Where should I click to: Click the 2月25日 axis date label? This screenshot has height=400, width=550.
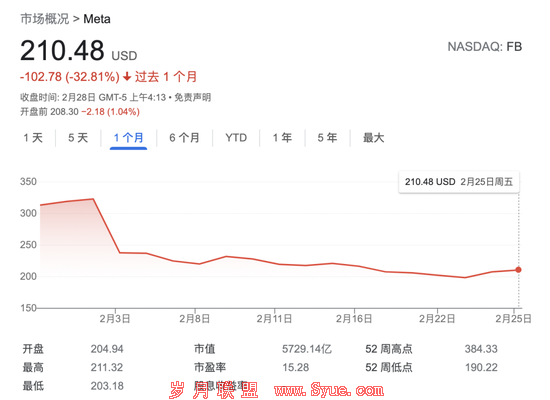[514, 319]
